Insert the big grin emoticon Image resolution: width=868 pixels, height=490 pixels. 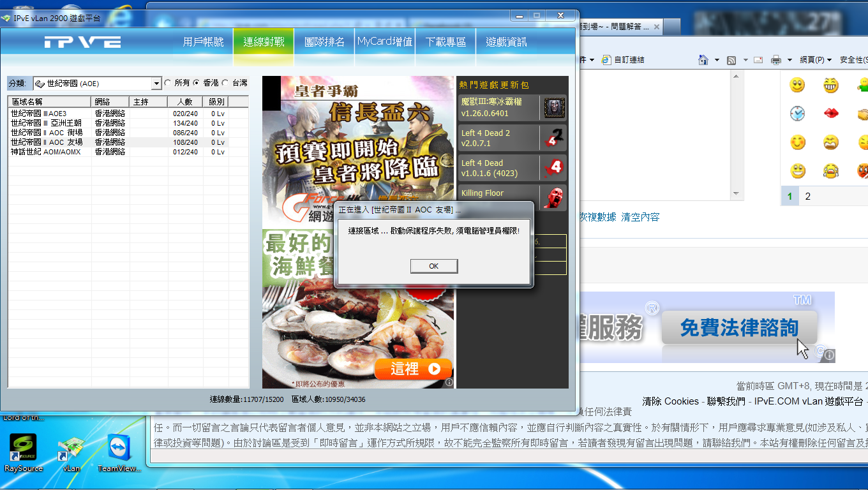click(x=831, y=85)
